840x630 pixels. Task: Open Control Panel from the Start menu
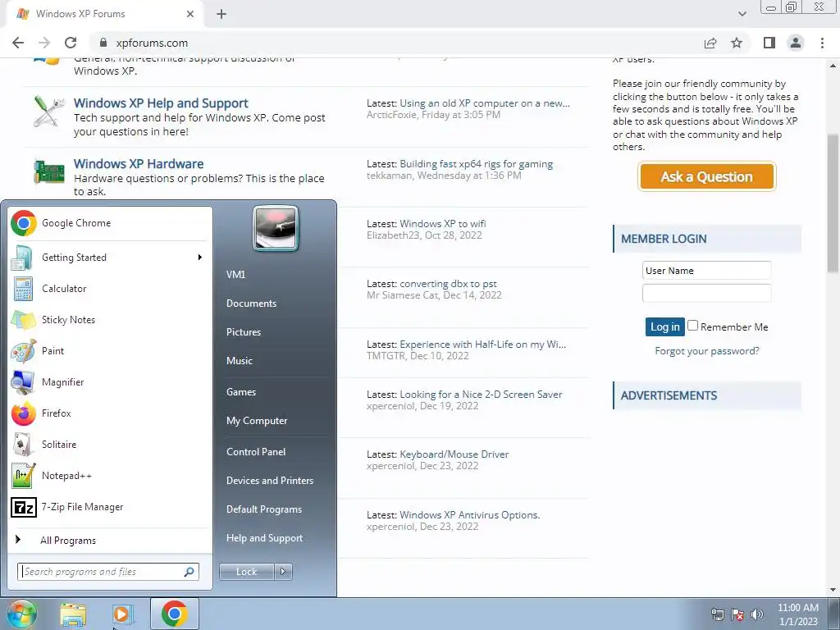tap(256, 452)
